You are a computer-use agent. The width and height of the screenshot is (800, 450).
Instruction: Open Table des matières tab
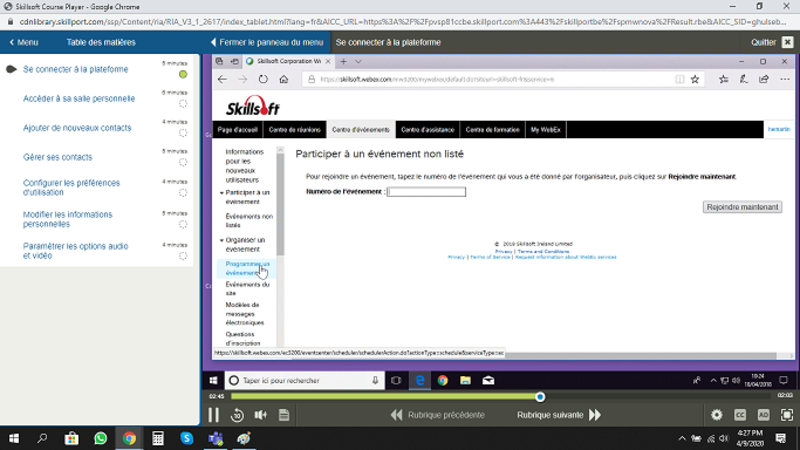pos(101,42)
